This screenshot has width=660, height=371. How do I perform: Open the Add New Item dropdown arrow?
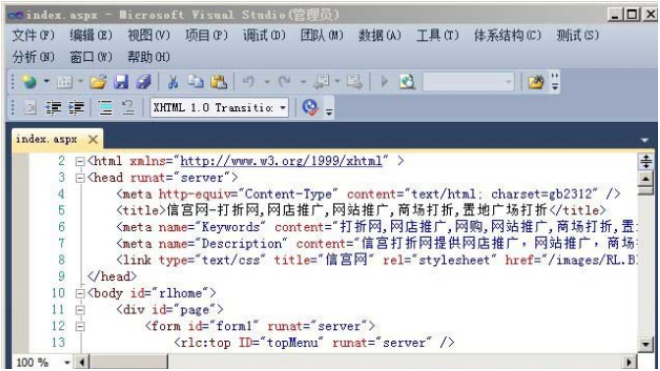click(80, 81)
